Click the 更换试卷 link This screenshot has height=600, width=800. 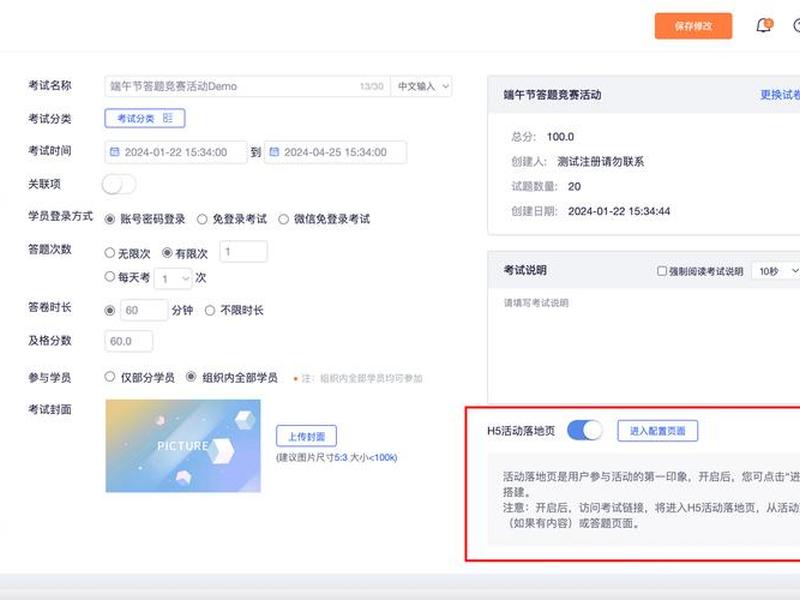click(x=780, y=95)
